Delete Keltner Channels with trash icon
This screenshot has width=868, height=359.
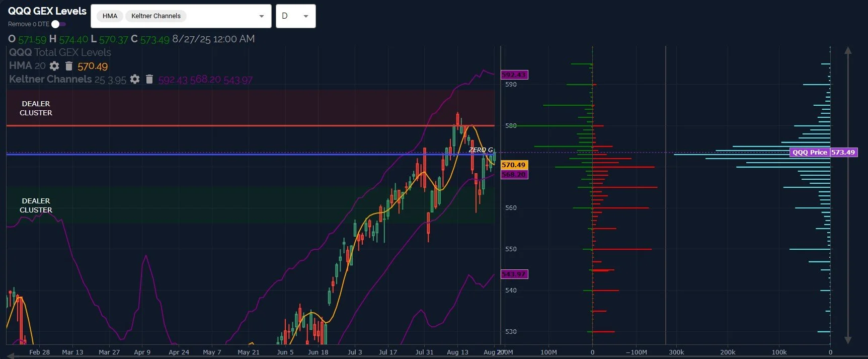tap(149, 80)
